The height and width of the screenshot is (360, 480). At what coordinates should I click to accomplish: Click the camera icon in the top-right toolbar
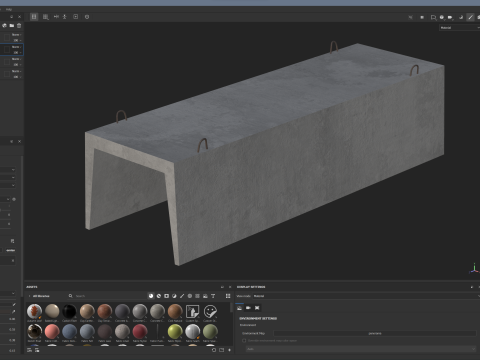pos(450,17)
